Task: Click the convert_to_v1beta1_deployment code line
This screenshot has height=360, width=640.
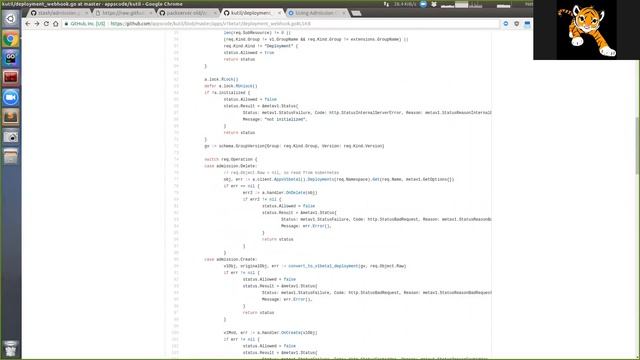Action: point(315,266)
